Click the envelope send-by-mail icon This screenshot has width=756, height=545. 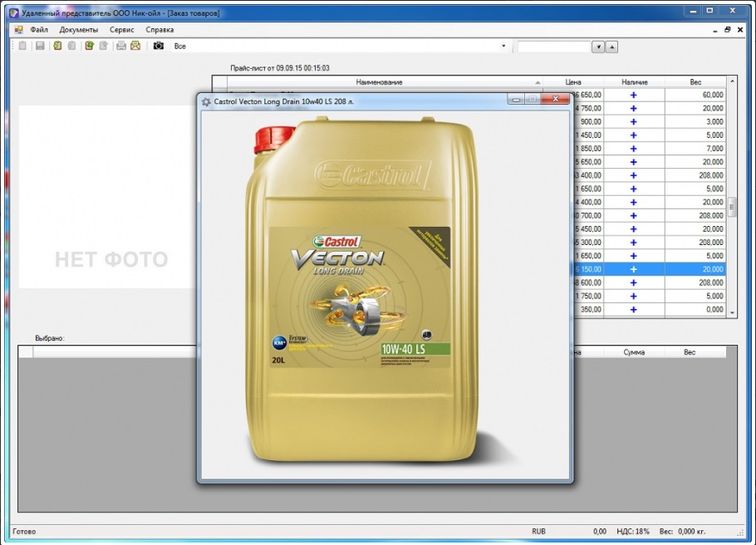pos(135,46)
